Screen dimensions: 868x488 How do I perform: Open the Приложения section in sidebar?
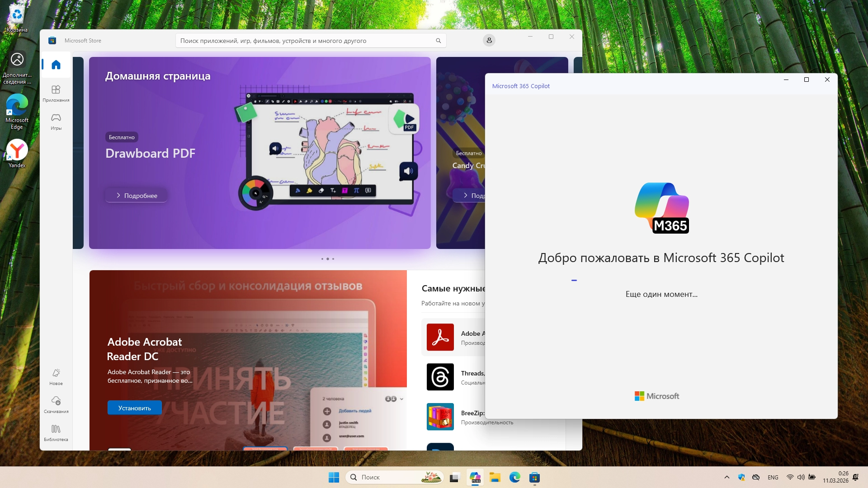click(x=56, y=93)
